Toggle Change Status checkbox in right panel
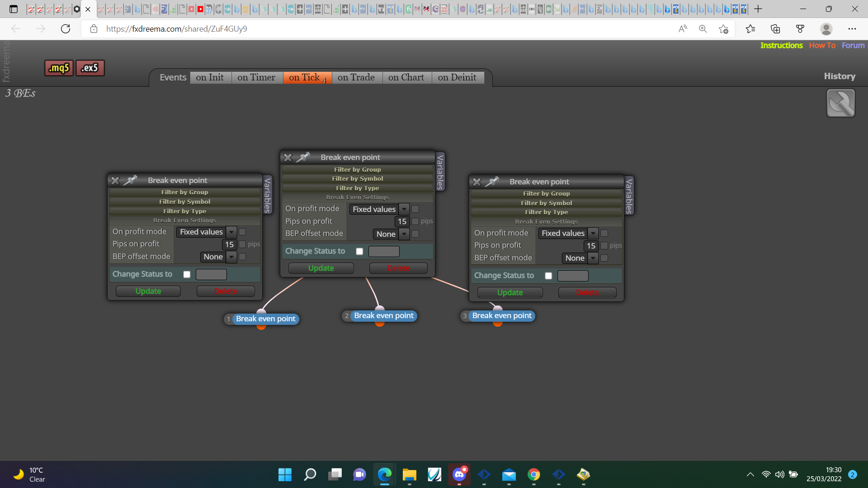 pos(548,276)
